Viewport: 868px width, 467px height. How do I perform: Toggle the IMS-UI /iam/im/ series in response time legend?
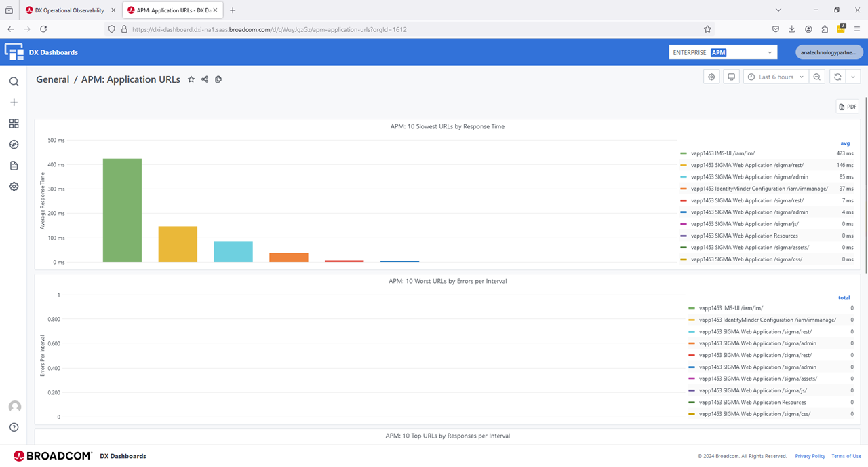[722, 153]
